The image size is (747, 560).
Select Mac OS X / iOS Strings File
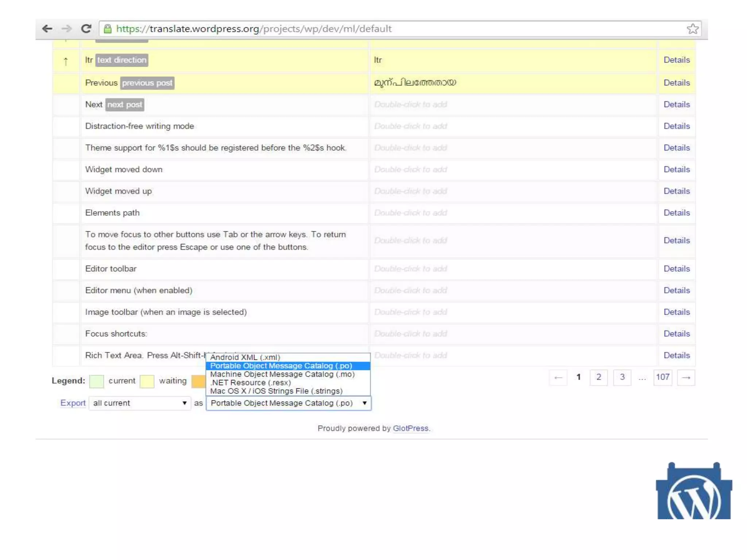point(276,391)
